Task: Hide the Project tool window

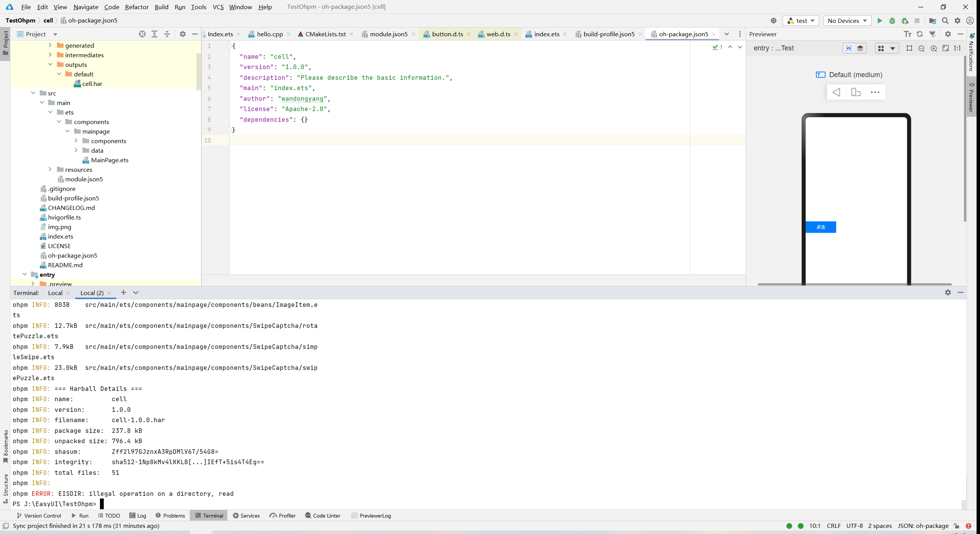Action: coord(195,34)
